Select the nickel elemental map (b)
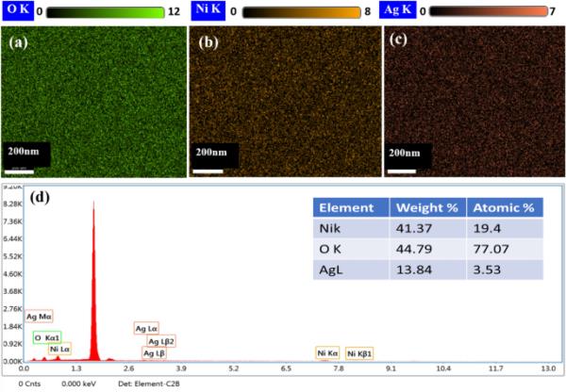This screenshot has width=566, height=392. [x=283, y=102]
